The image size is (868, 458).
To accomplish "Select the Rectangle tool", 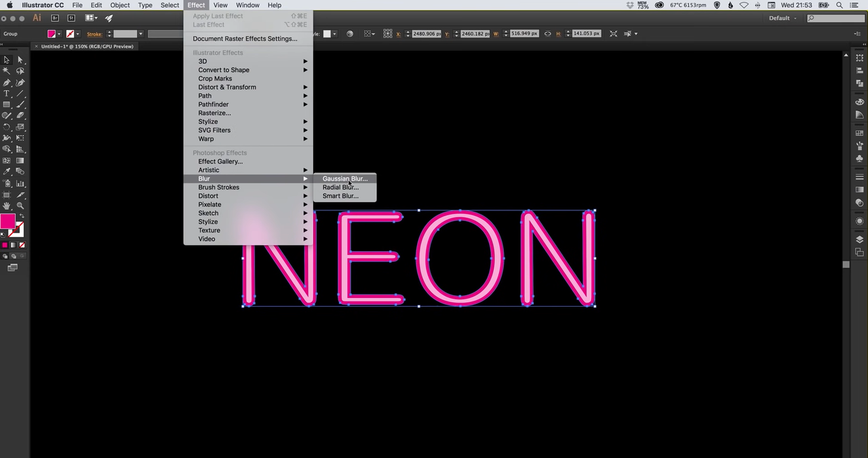I will pyautogui.click(x=7, y=104).
